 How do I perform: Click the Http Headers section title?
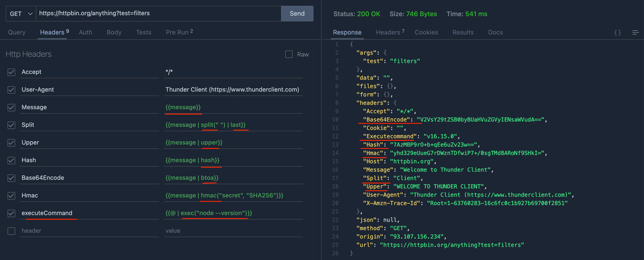click(x=29, y=54)
